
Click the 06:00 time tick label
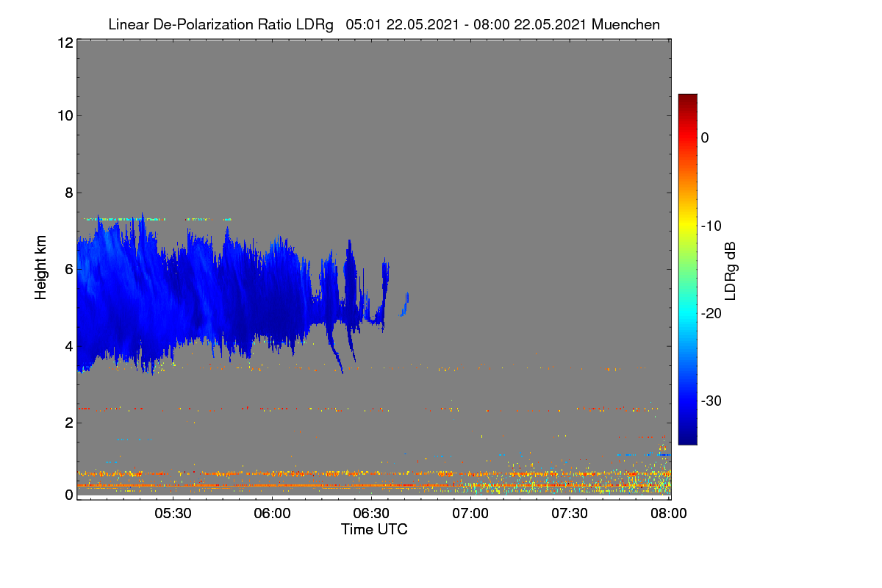pyautogui.click(x=272, y=513)
